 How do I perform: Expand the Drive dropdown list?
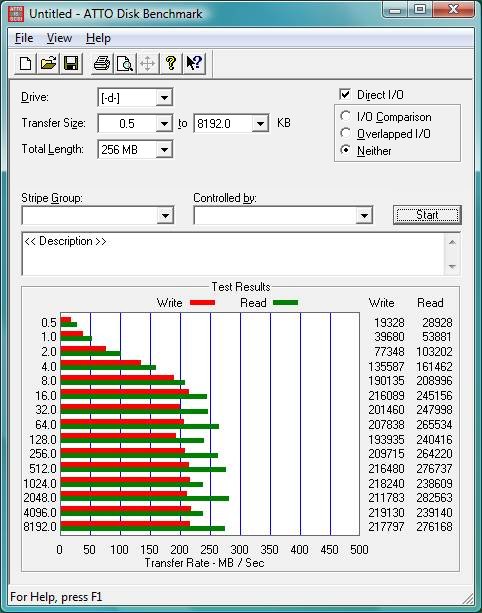pyautogui.click(x=164, y=98)
